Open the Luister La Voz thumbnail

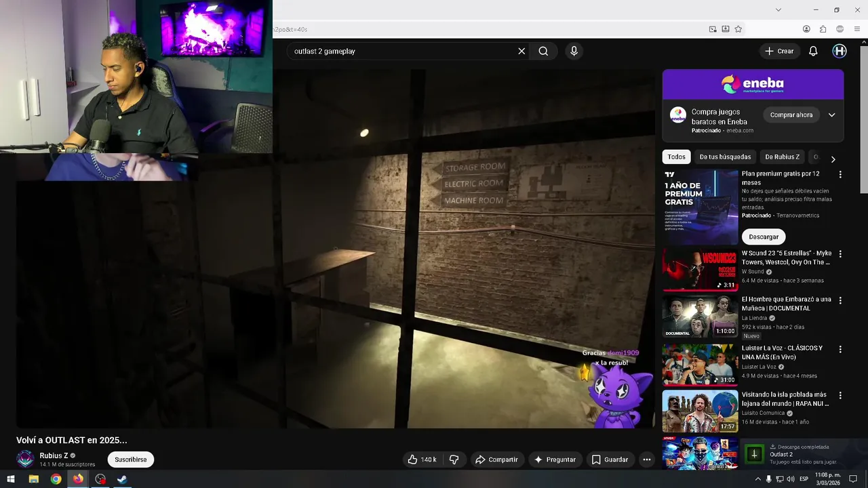click(700, 365)
